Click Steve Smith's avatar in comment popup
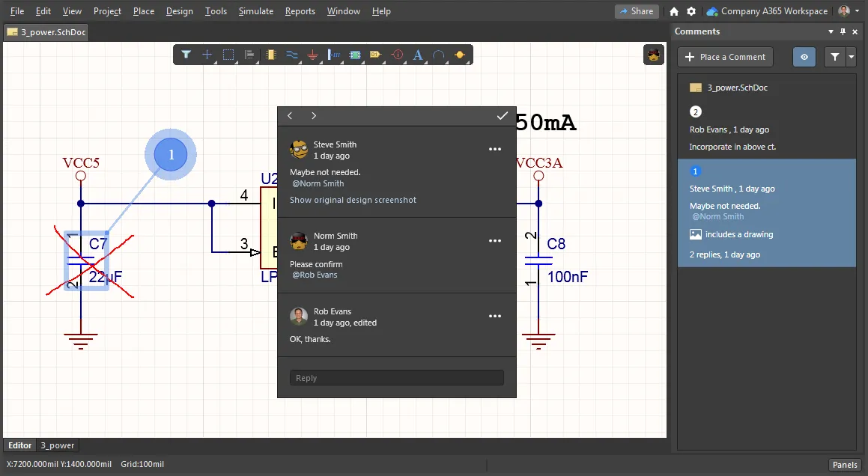Viewport: 868px width, 476px height. pyautogui.click(x=299, y=150)
